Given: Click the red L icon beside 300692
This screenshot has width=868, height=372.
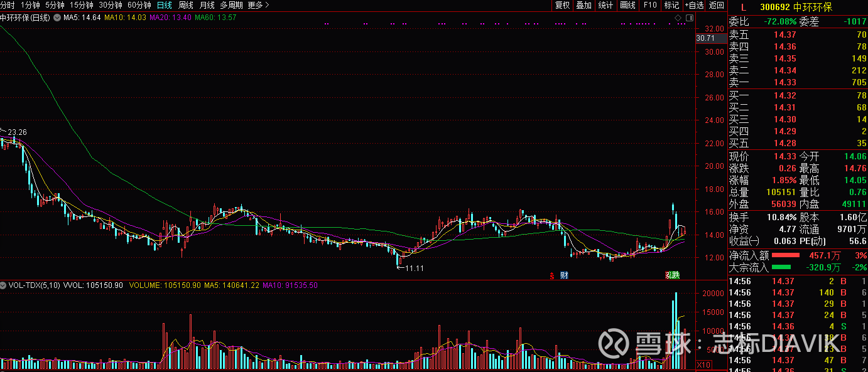Looking at the screenshot, I should 744,8.
